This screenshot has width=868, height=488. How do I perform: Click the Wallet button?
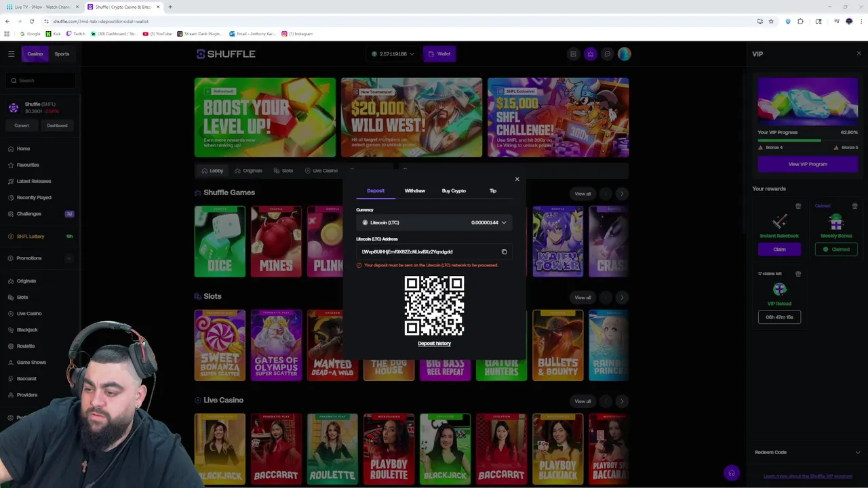click(439, 54)
